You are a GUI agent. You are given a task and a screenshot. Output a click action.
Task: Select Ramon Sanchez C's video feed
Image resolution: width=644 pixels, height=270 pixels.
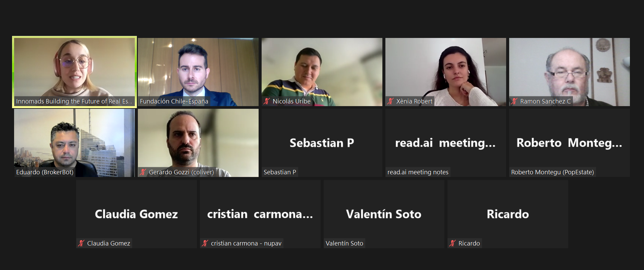point(570,72)
